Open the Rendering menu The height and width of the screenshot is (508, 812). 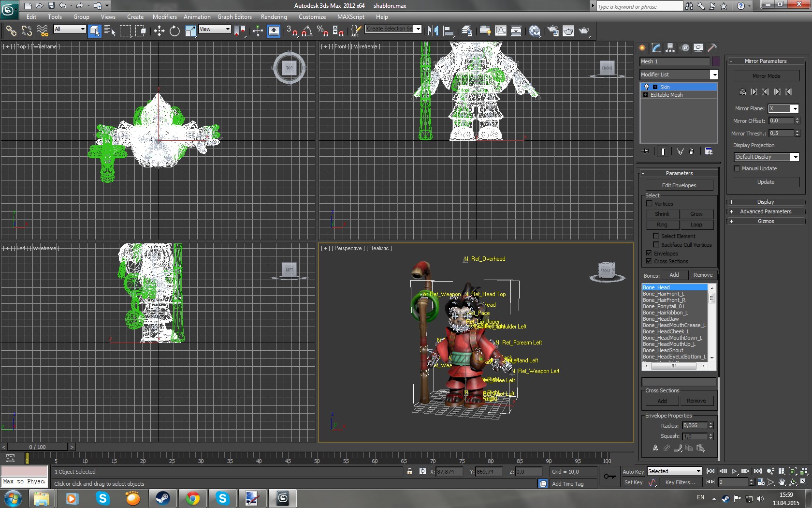[274, 17]
